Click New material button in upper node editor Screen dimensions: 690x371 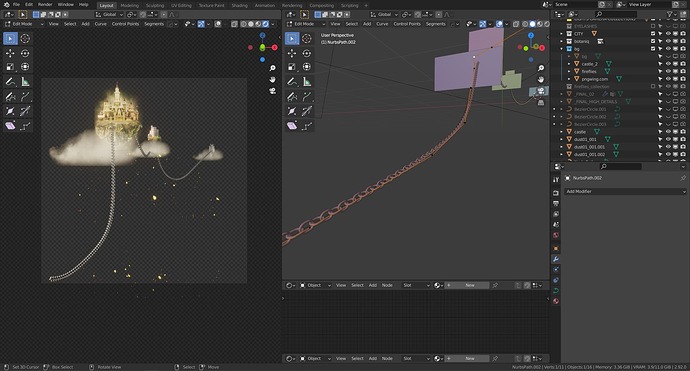(467, 285)
